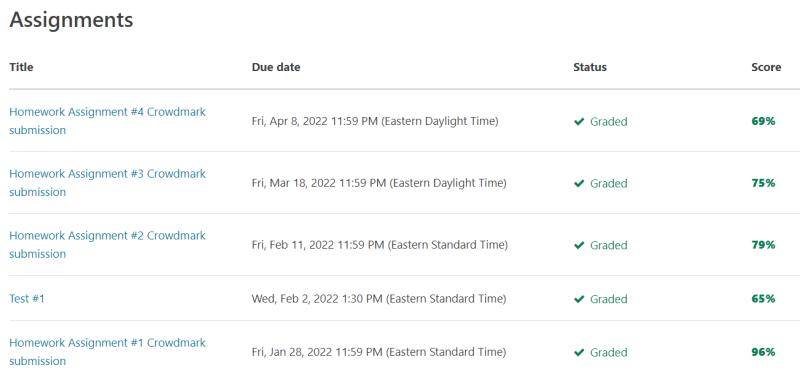
Task: Open the Test #1 assignment link
Action: [27, 298]
